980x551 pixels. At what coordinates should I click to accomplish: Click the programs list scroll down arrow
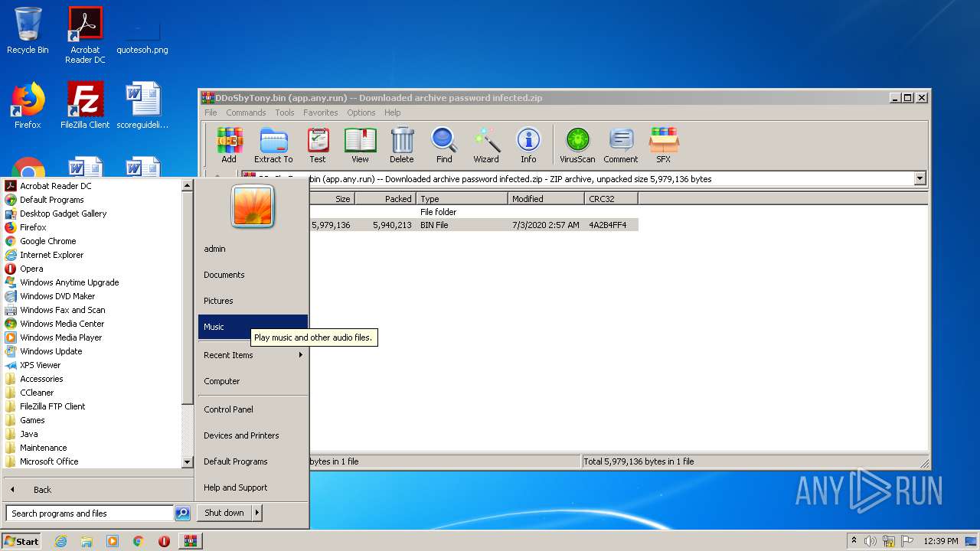click(187, 462)
